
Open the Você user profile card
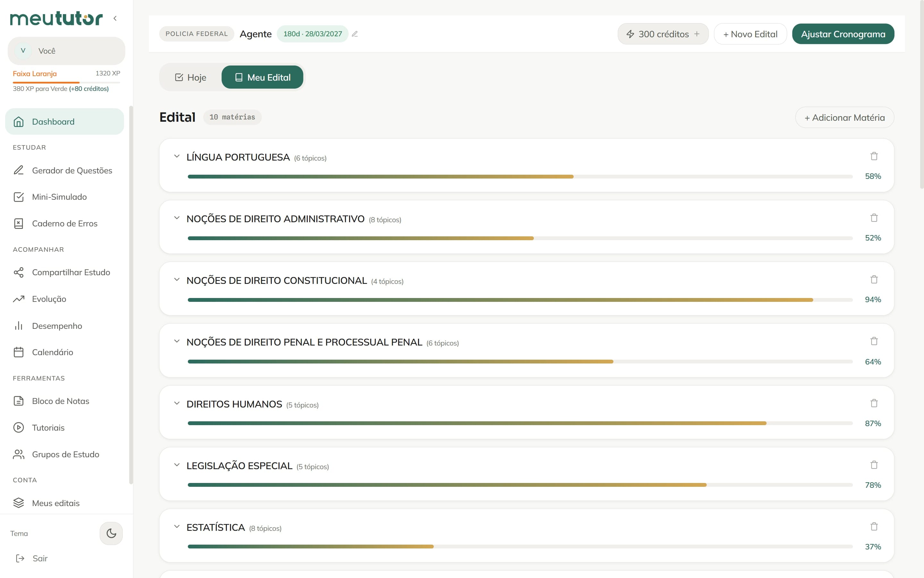pyautogui.click(x=66, y=51)
